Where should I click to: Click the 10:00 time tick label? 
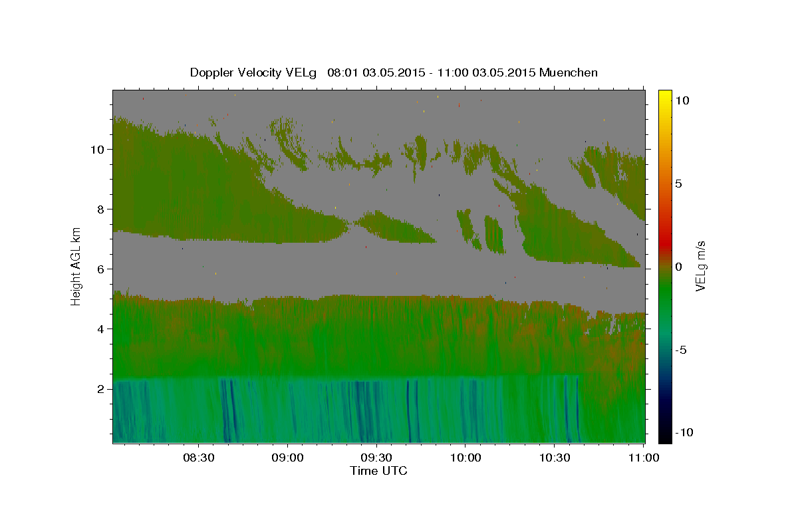(x=466, y=458)
